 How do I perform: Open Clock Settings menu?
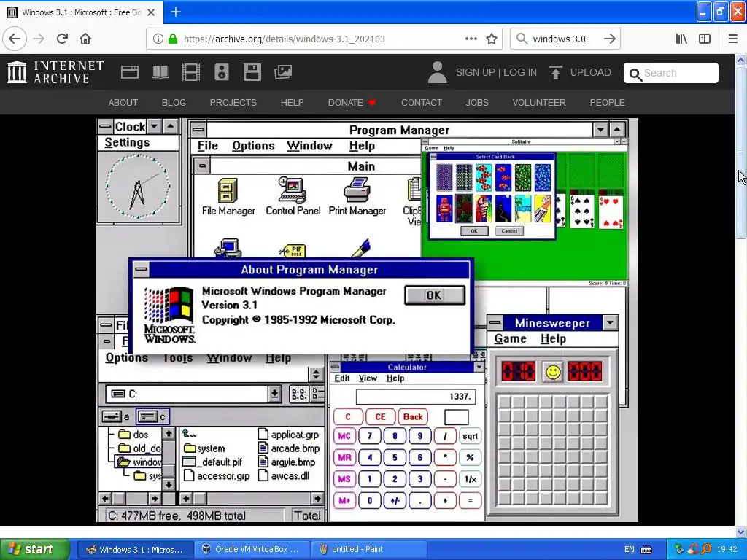tap(127, 142)
